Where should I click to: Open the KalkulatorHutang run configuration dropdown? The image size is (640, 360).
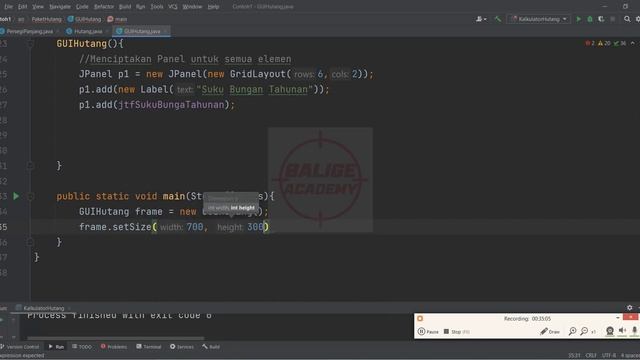point(538,19)
